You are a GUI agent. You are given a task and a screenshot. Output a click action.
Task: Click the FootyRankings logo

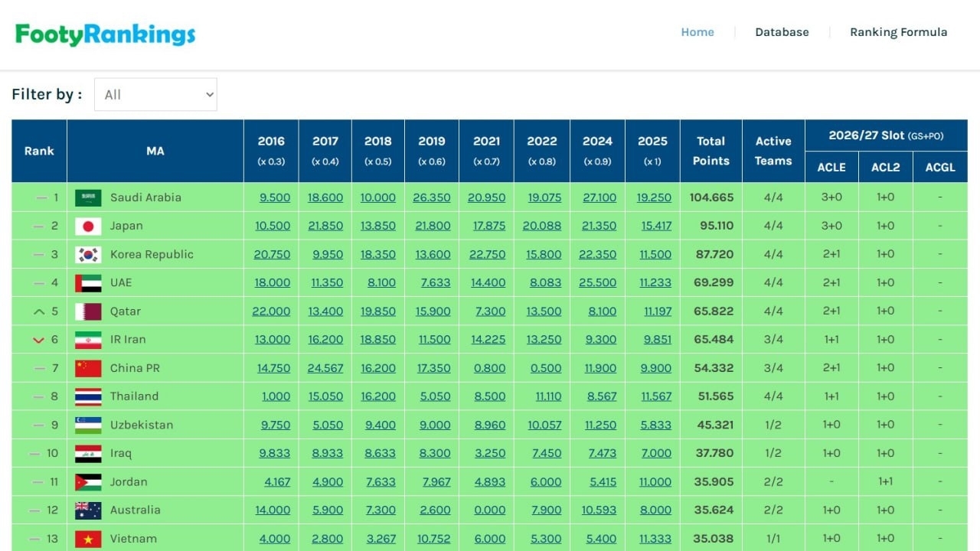106,34
